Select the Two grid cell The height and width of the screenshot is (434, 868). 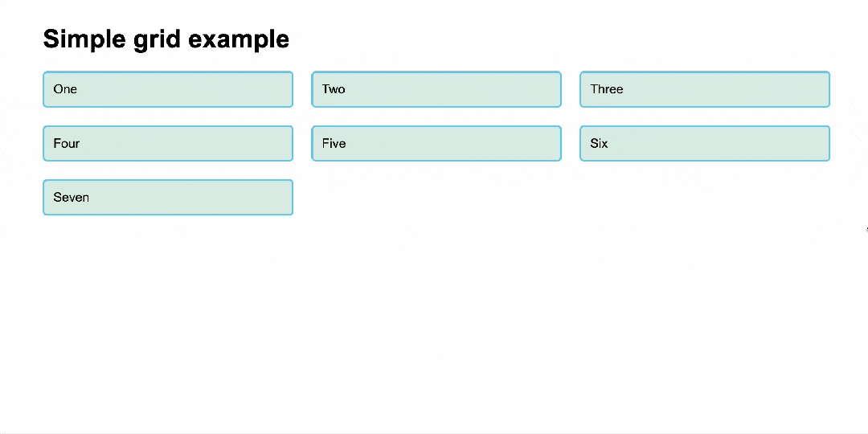click(436, 89)
